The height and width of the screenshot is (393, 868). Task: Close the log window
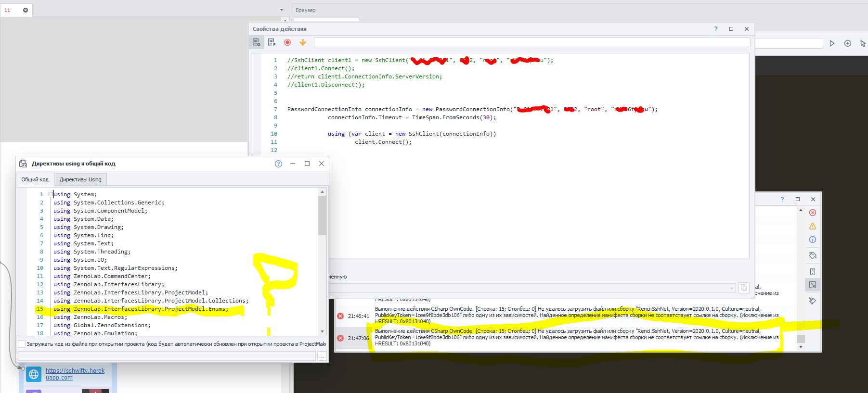pyautogui.click(x=813, y=199)
